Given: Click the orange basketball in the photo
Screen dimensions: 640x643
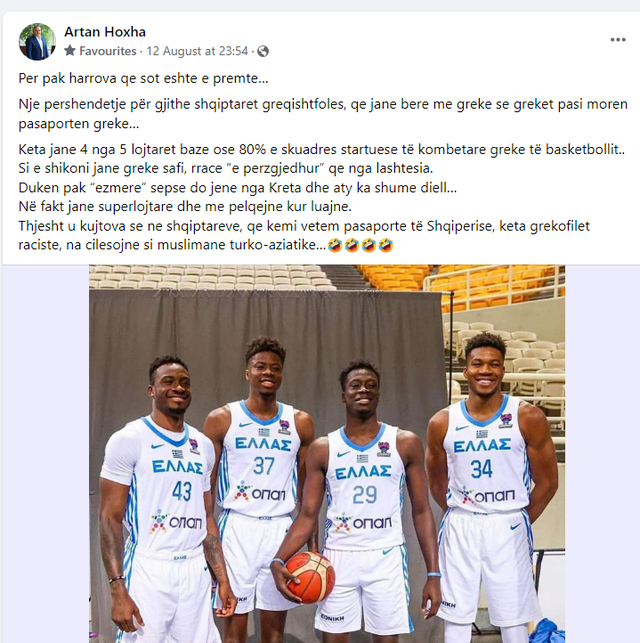Looking at the screenshot, I should coord(310,577).
